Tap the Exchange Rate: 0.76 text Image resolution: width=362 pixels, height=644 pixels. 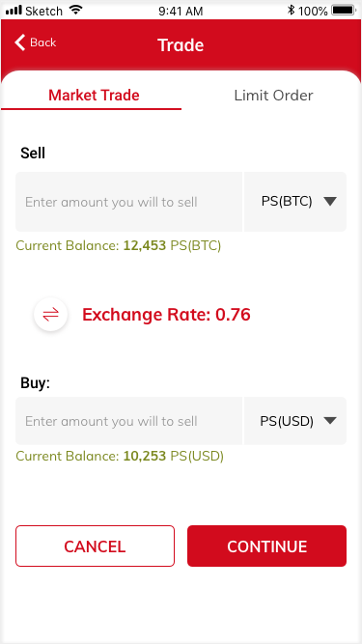[166, 315]
